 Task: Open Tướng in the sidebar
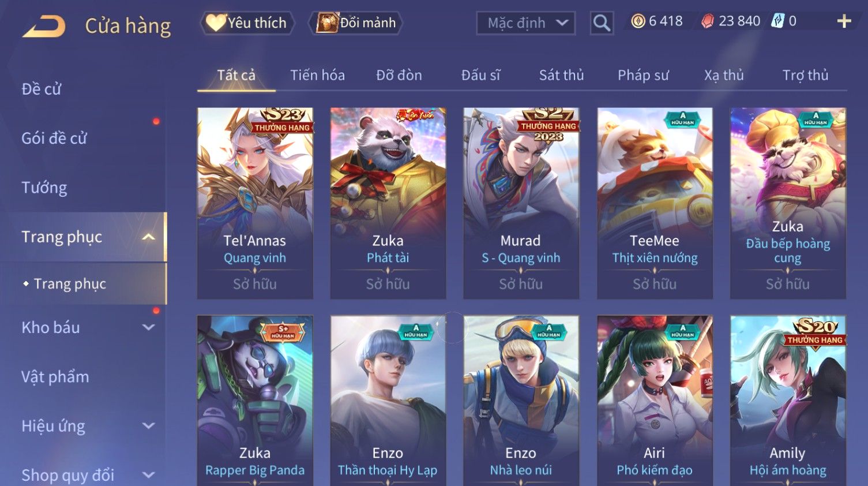44,188
